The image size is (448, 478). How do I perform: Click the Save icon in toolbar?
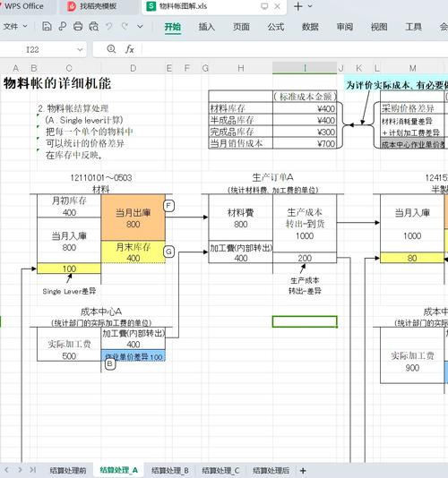tap(47, 27)
